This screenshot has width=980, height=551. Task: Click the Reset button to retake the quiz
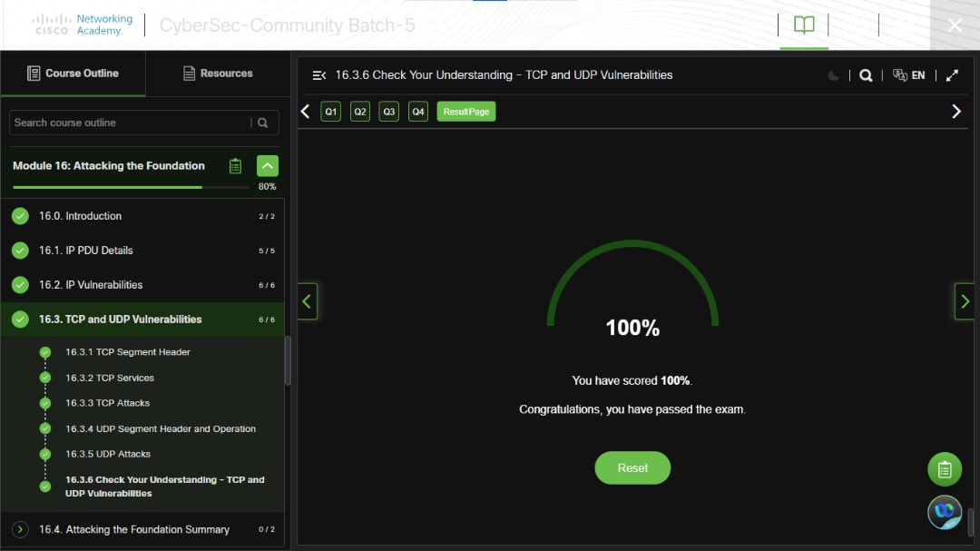tap(632, 468)
